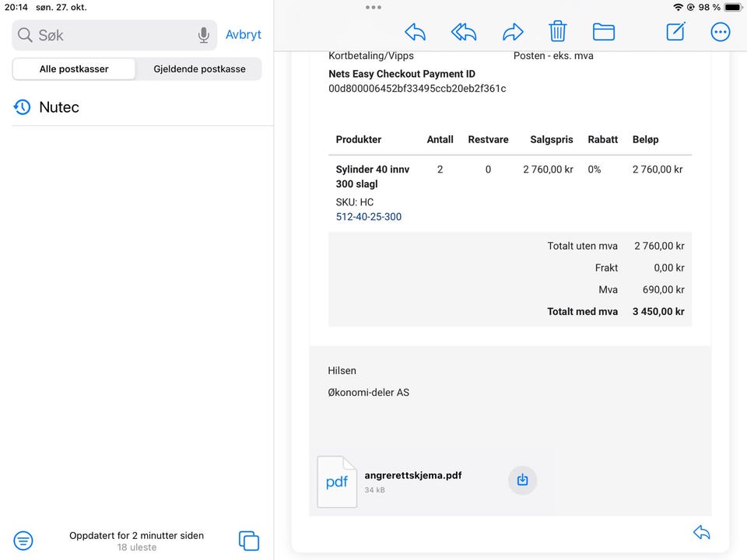The width and height of the screenshot is (747, 560).
Task: Tap the Reply arrow in the toolbar
Action: tap(416, 32)
